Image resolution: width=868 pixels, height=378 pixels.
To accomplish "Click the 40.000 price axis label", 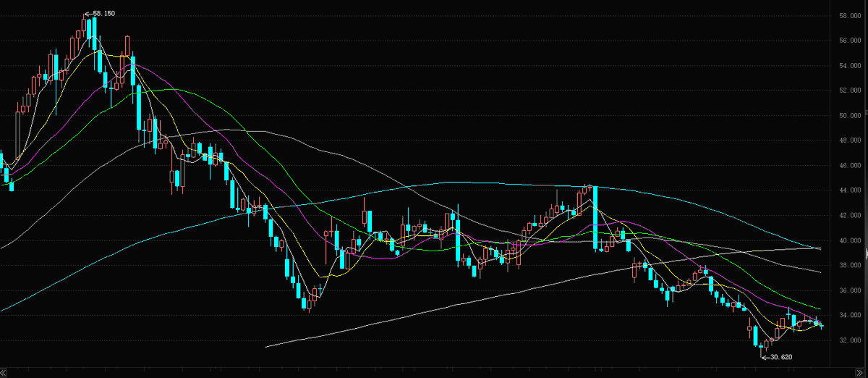I will point(849,240).
